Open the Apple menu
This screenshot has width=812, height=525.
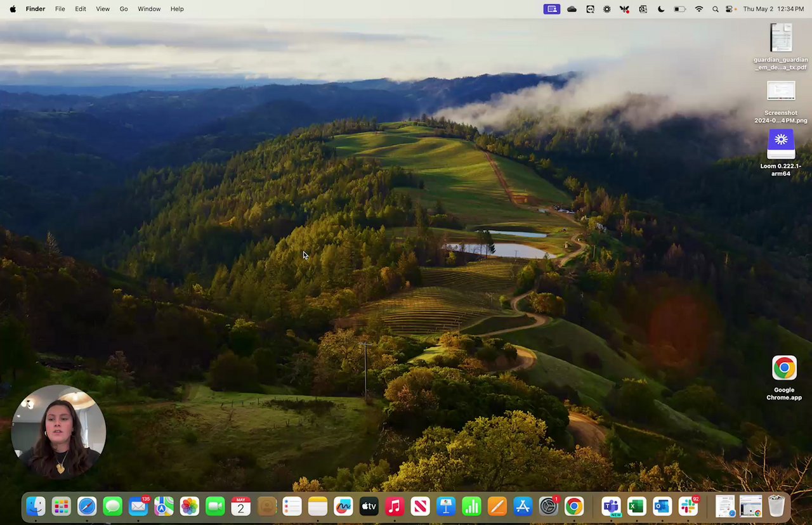coord(13,9)
